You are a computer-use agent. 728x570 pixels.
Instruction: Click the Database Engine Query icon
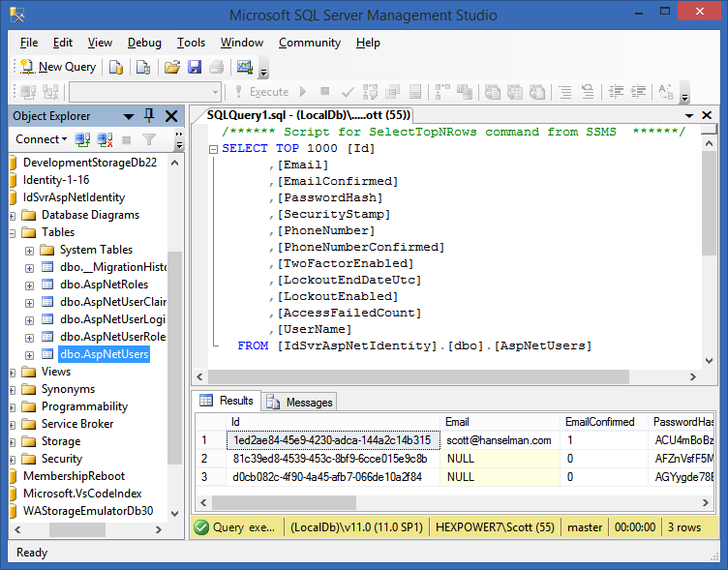tap(116, 68)
